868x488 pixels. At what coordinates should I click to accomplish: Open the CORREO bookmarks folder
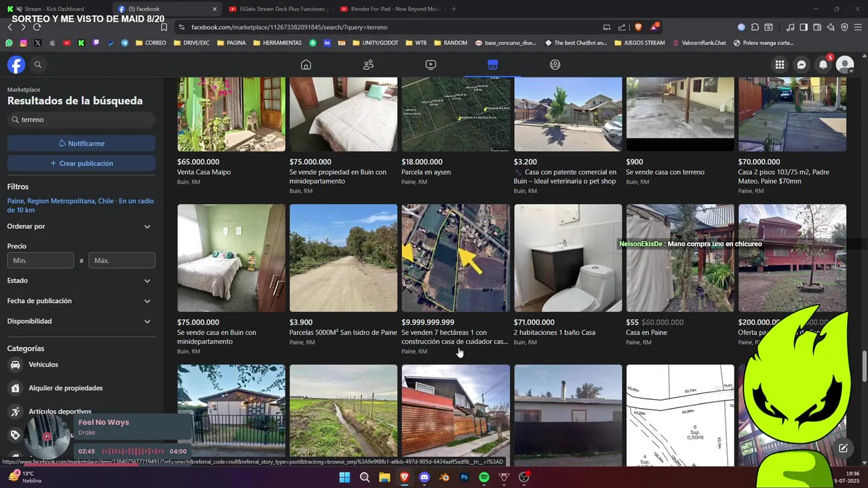(x=151, y=43)
